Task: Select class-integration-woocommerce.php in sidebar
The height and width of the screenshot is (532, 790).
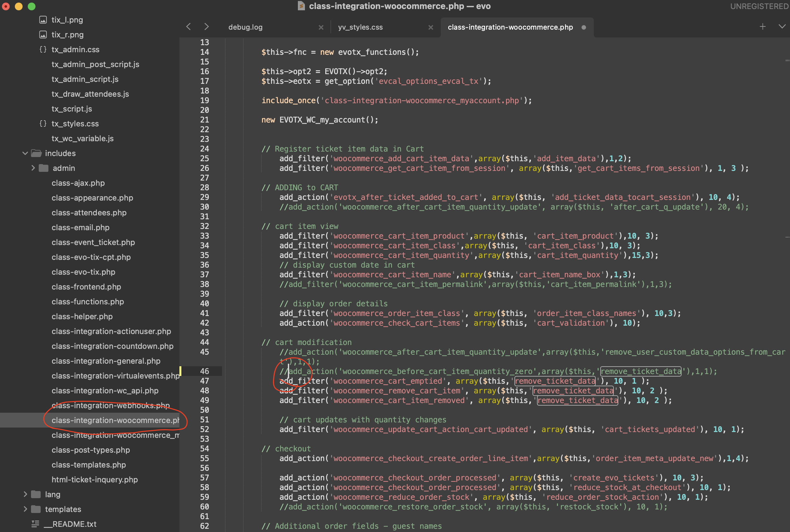Action: coord(116,420)
